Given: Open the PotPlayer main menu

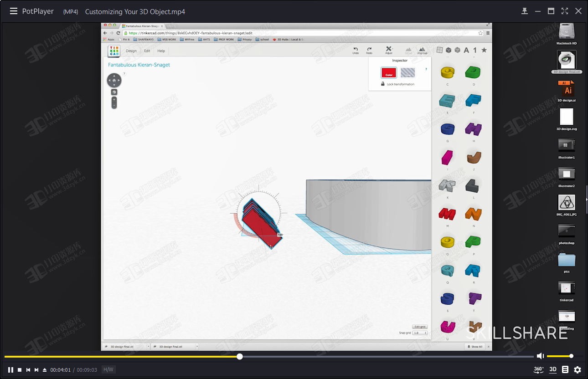Looking at the screenshot, I should 14,11.
